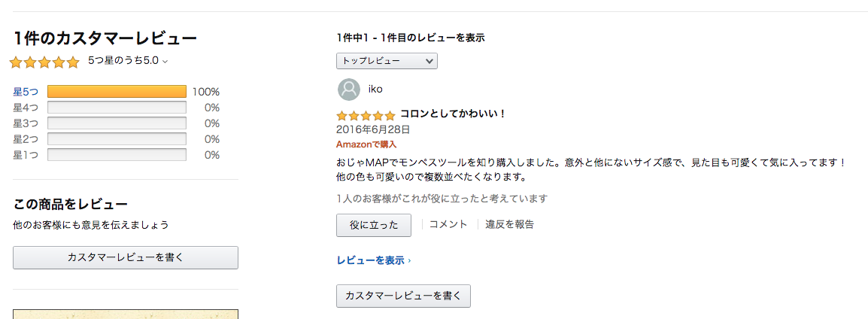868x319 pixels.
Task: Open the コメント link
Action: (448, 224)
